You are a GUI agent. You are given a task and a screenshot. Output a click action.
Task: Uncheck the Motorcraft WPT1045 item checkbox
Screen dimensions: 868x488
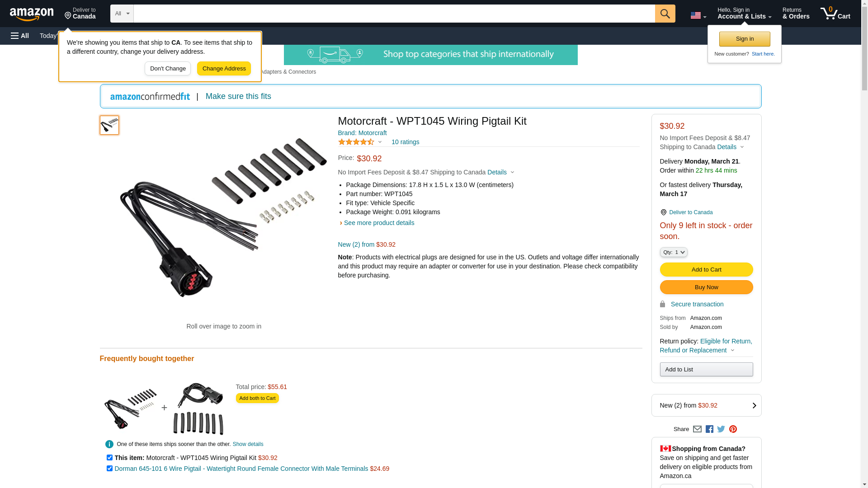pyautogui.click(x=109, y=458)
